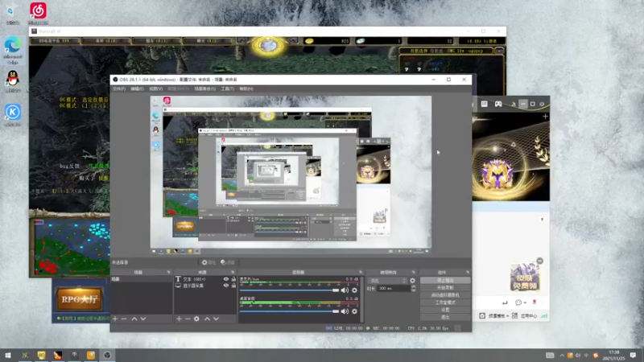
Task: Pop out the Audio Mixer dock header icon
Action: tap(361, 272)
